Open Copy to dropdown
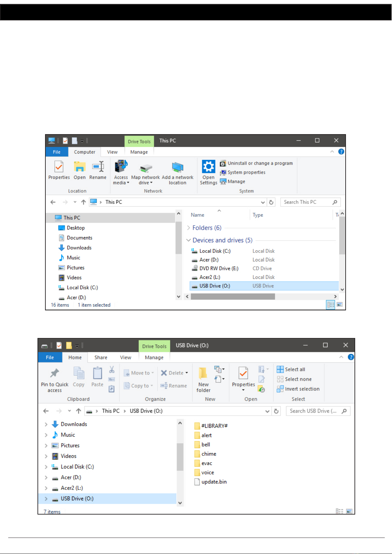Image resolution: width=392 pixels, height=554 pixels. [x=138, y=386]
